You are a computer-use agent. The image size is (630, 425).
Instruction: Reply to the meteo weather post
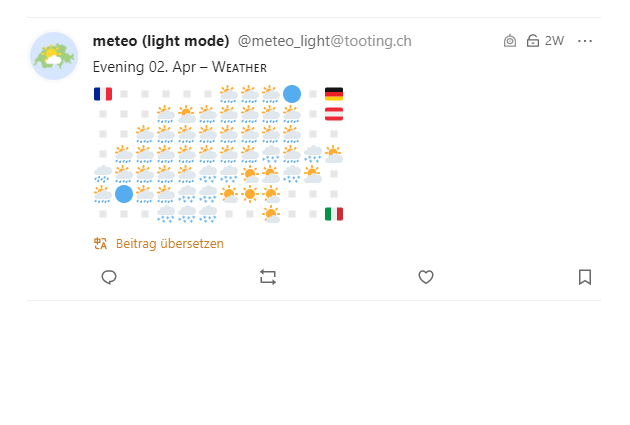[110, 277]
